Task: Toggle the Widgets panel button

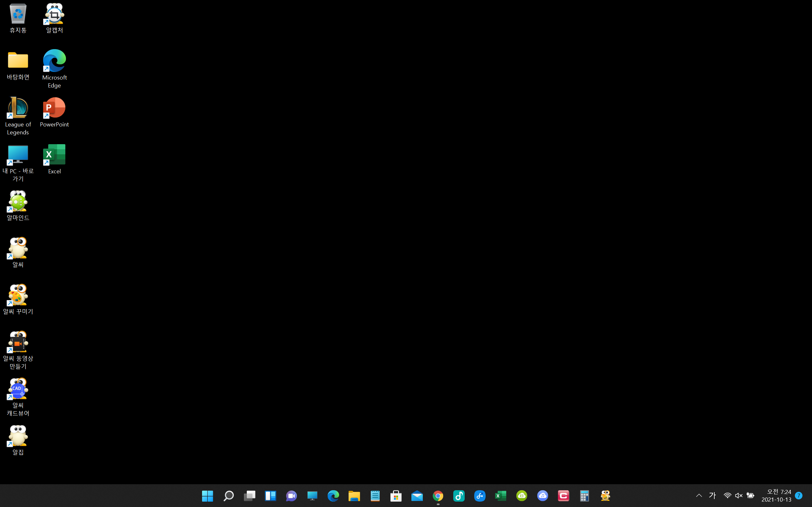Action: coord(271,496)
